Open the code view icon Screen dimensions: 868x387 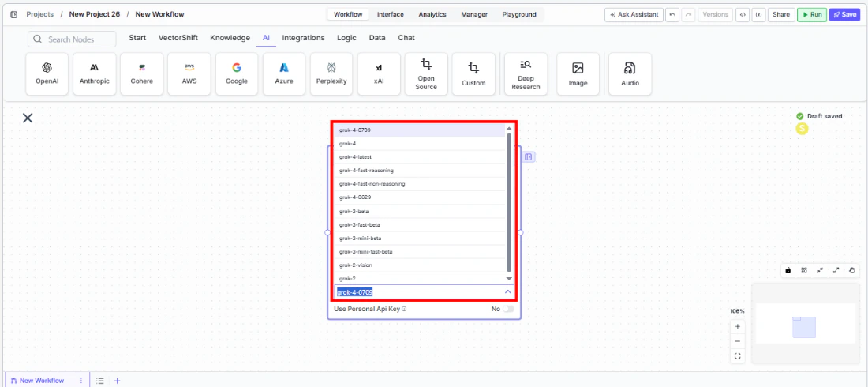click(x=742, y=14)
